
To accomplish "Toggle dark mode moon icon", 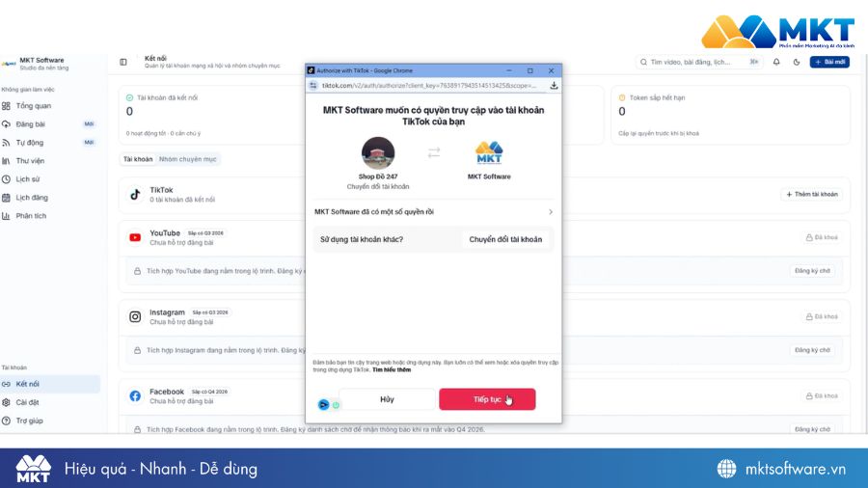I will (x=796, y=62).
